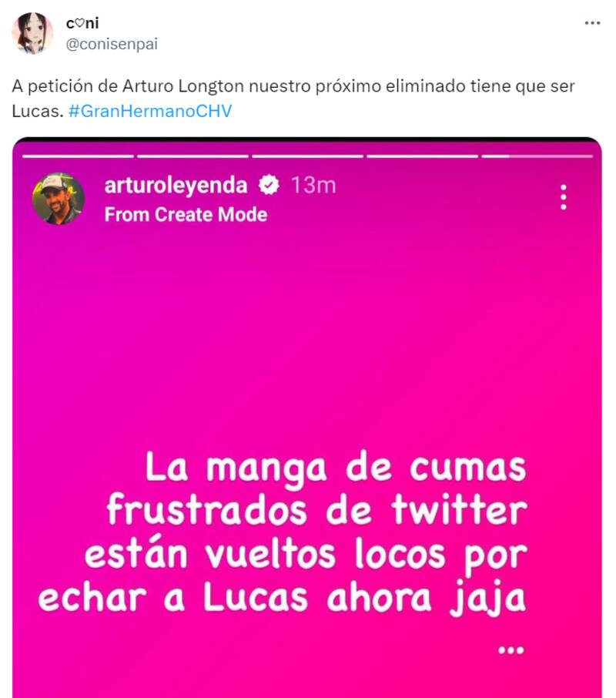
Task: Open the #GranHermanoCHV hashtag
Action: (x=150, y=111)
